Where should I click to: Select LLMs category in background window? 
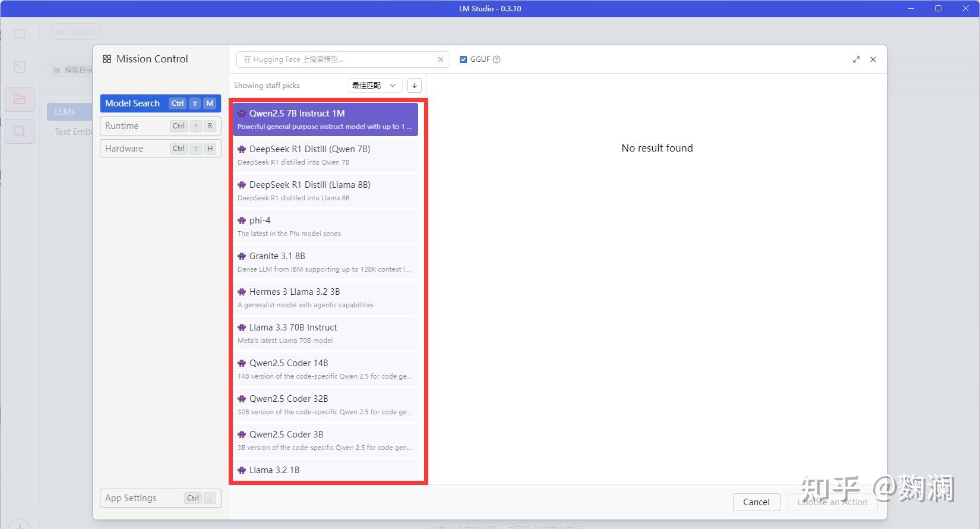69,112
